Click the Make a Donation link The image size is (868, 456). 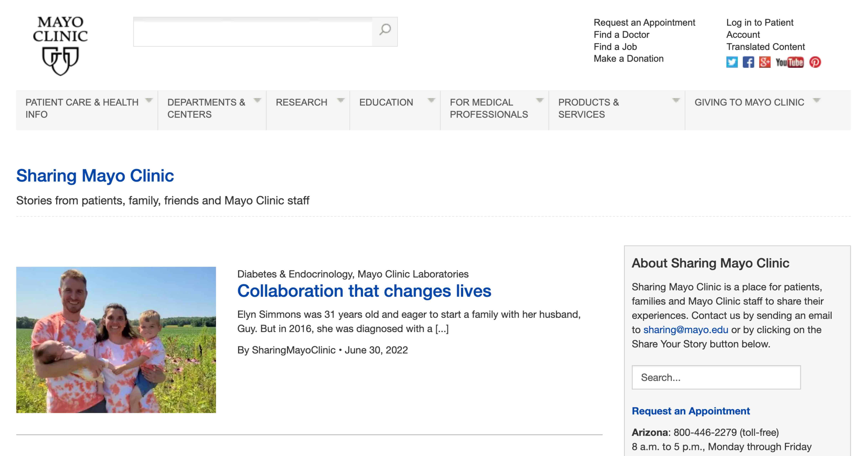pos(628,59)
